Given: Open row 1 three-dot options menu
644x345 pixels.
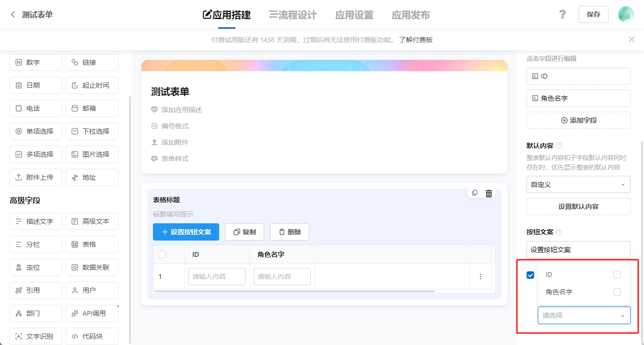Looking at the screenshot, I should point(480,276).
